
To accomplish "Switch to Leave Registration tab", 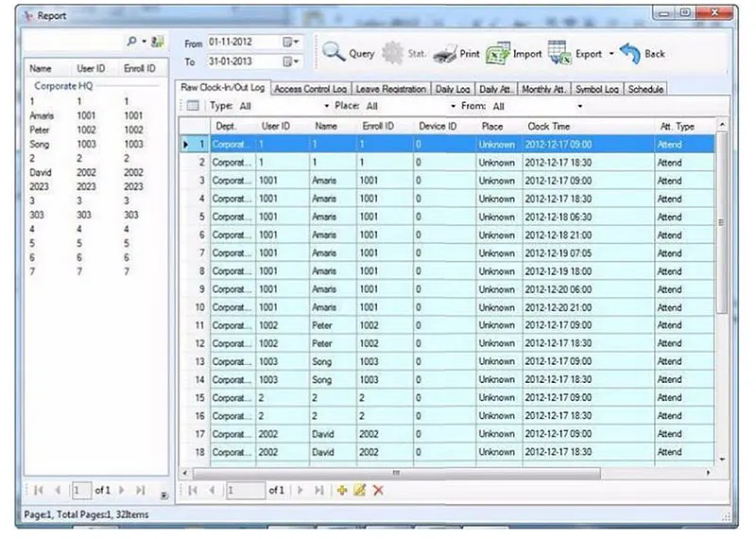I will [391, 89].
